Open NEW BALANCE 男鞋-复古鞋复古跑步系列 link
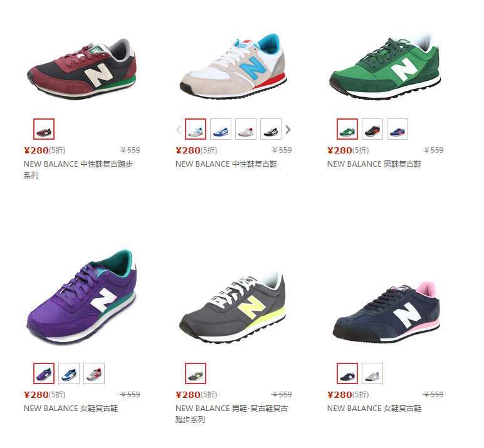The height and width of the screenshot is (448, 484). tap(231, 414)
